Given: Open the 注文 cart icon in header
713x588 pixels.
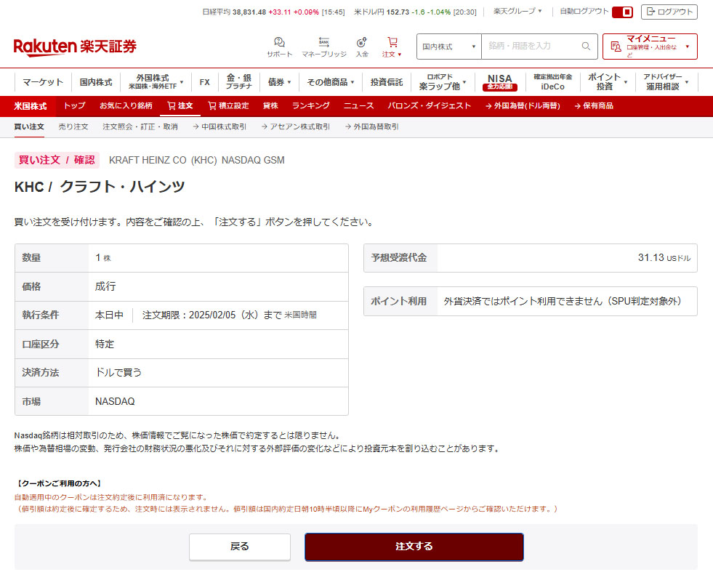Looking at the screenshot, I should (392, 43).
